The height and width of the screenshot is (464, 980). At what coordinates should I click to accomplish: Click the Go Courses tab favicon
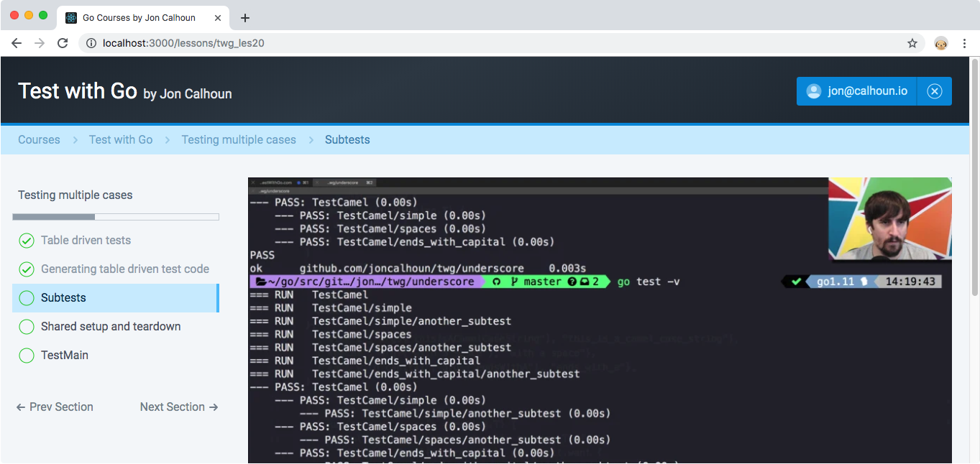tap(71, 18)
